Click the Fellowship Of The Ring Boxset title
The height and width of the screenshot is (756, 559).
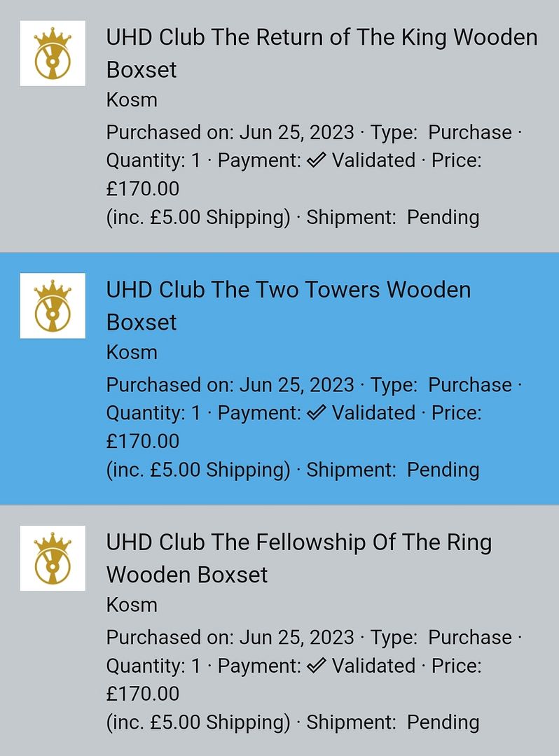[x=299, y=559]
